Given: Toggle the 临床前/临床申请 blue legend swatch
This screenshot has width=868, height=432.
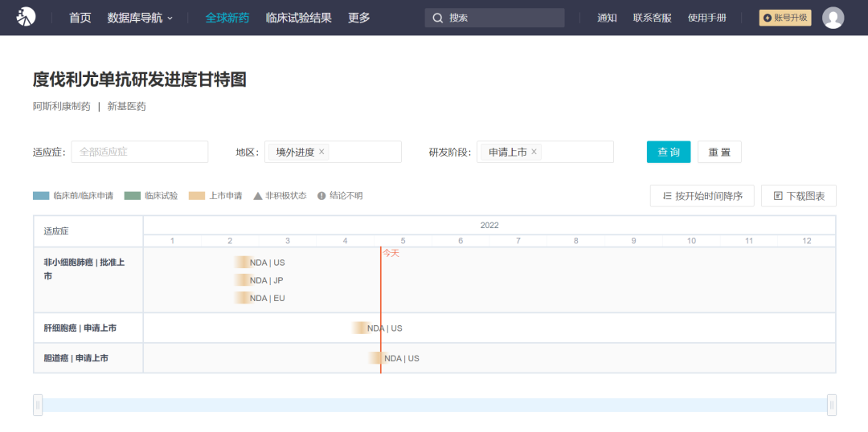Looking at the screenshot, I should pyautogui.click(x=41, y=196).
